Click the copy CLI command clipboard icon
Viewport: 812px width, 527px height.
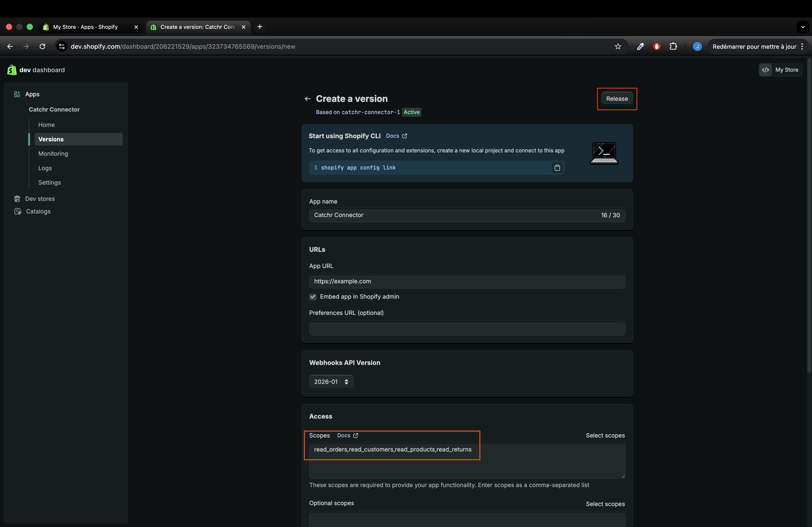(557, 168)
